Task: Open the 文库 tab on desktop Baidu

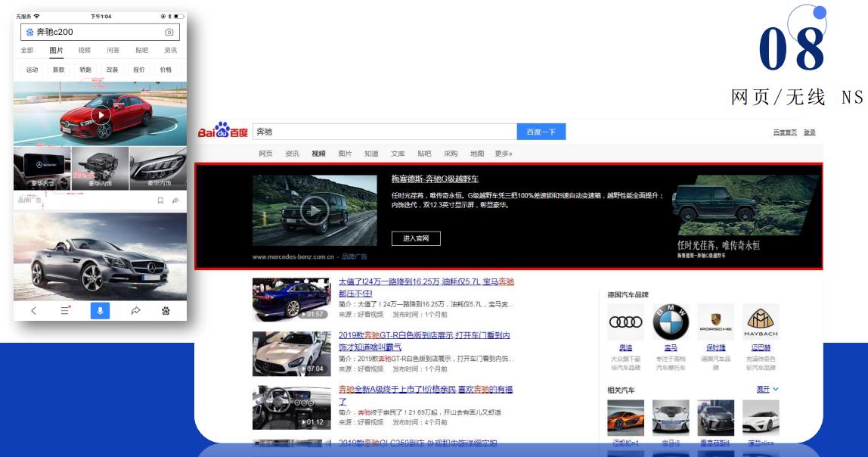Action: click(398, 154)
